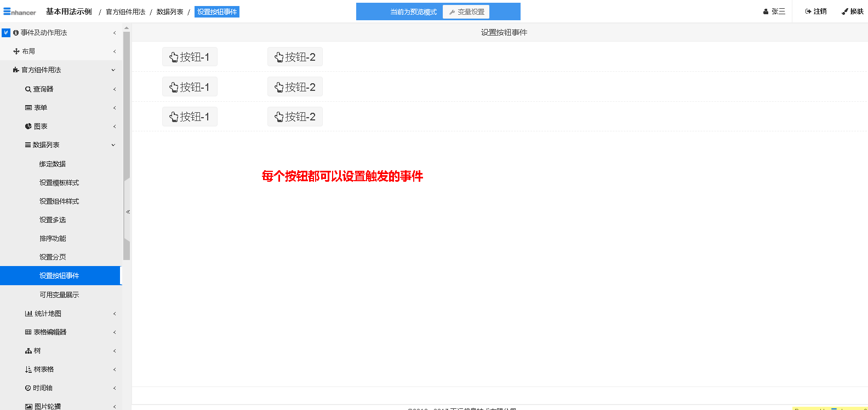
Task: Click the user icon next to 张三
Action: pos(766,11)
